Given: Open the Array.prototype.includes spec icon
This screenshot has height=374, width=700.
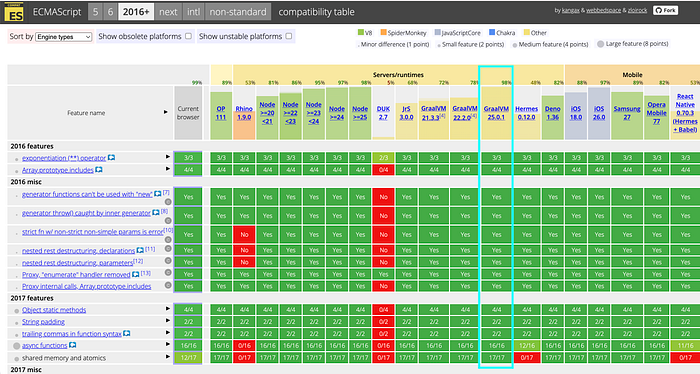Looking at the screenshot, I should tap(99, 170).
